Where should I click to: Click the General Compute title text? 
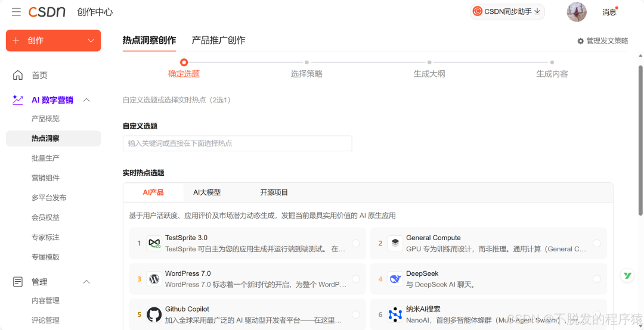(x=434, y=238)
